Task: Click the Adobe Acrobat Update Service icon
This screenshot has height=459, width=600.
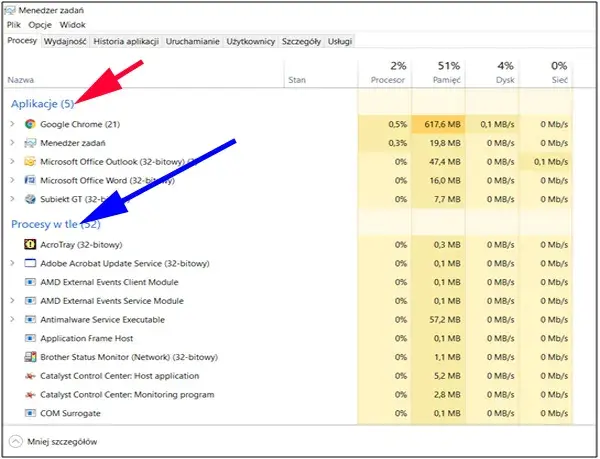Action: click(x=30, y=263)
